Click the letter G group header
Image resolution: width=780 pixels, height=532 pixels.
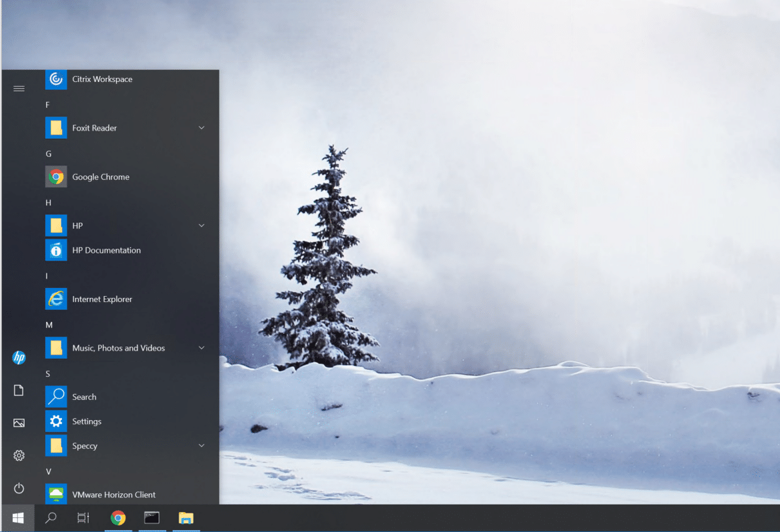coord(48,154)
